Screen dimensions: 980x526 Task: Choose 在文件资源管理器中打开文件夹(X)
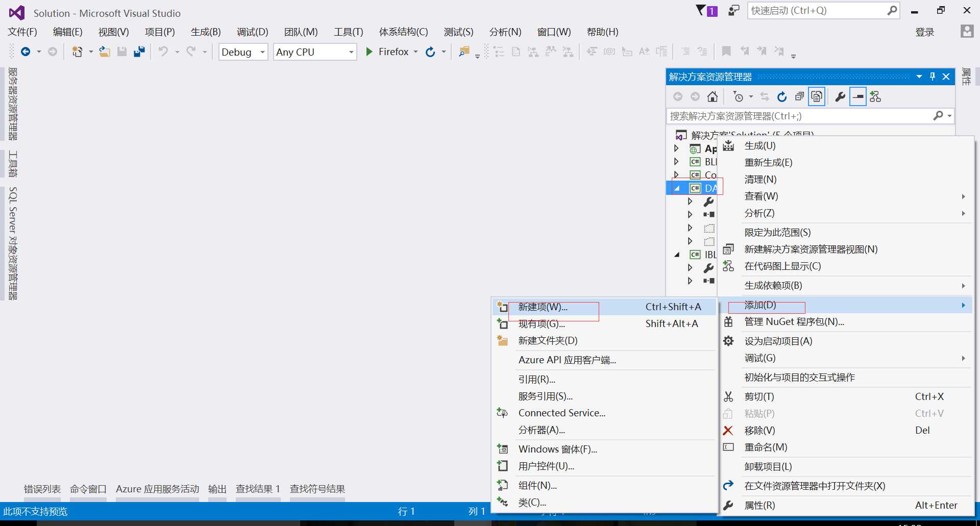point(845,486)
